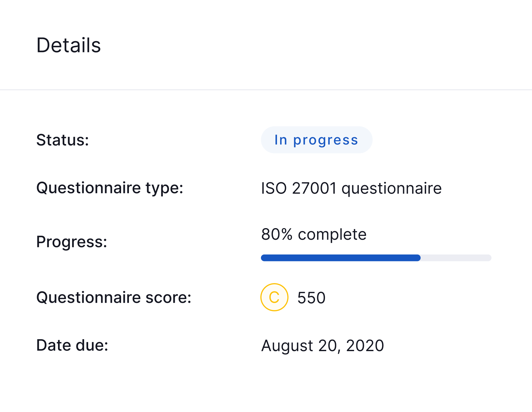Click the Details heading
Viewport: 532px width, 412px height.
coord(69,45)
